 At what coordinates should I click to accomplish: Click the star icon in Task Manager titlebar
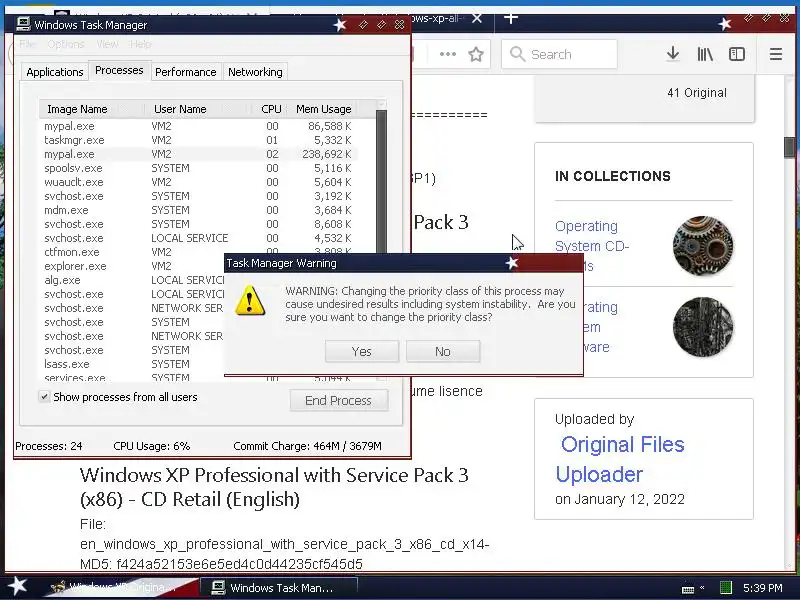click(340, 24)
